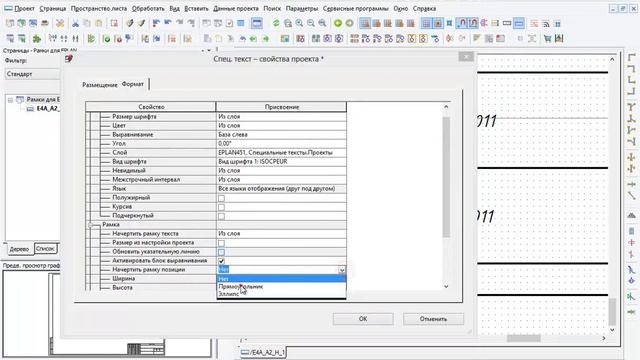Click the EPLAN451 layer value cell
The image size is (640, 360).
pyautogui.click(x=281, y=153)
